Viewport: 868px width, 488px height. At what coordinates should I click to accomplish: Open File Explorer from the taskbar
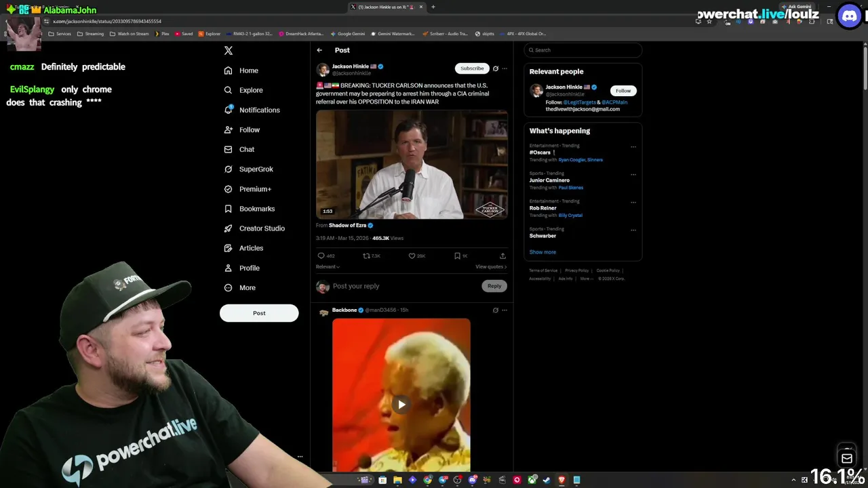[x=397, y=480]
